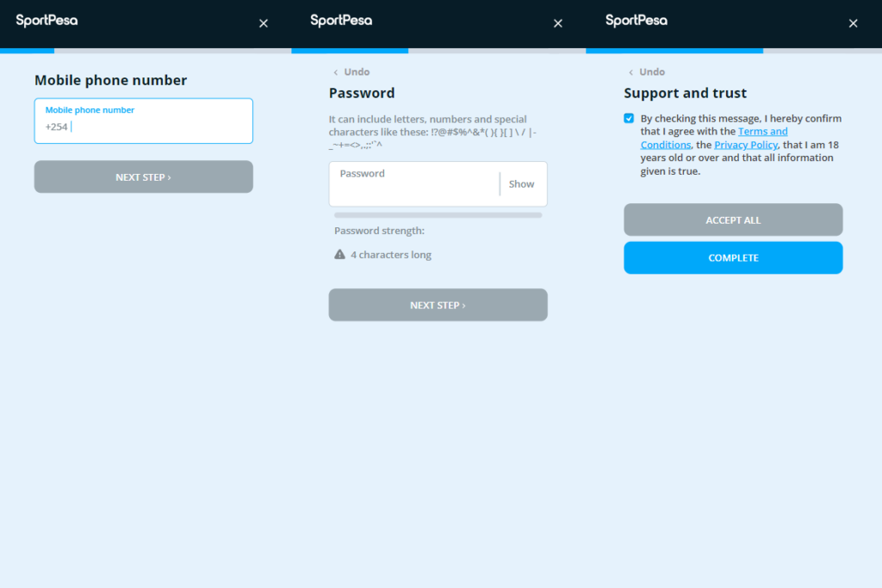Click the SportPesa logo on the Support panel
Screen dimensions: 882x588
coord(636,20)
